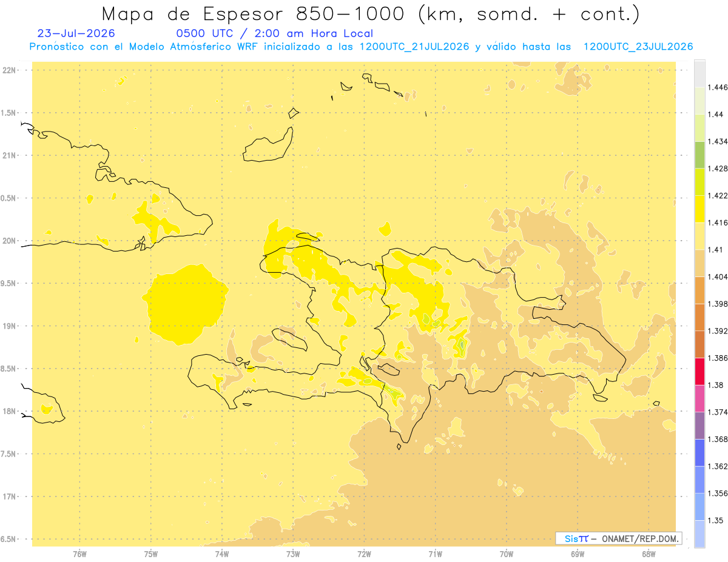Click the '21N' latitude label

(x=9, y=156)
